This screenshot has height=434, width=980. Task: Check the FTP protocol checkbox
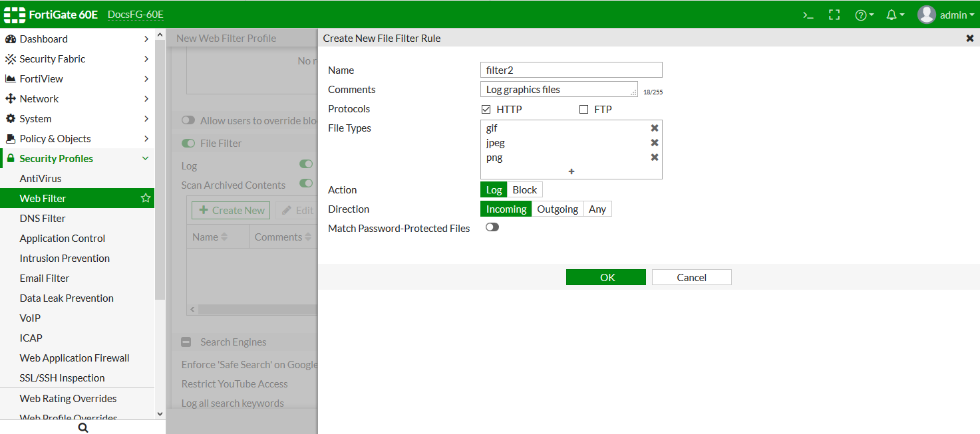tap(583, 110)
